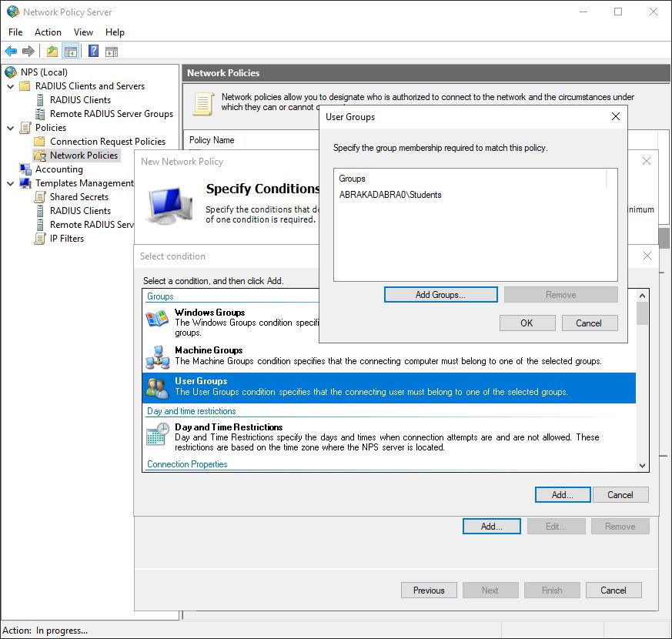Viewport: 672px width, 639px height.
Task: Collapse the RADIUS Clients and Servers node
Action: pyautogui.click(x=11, y=86)
